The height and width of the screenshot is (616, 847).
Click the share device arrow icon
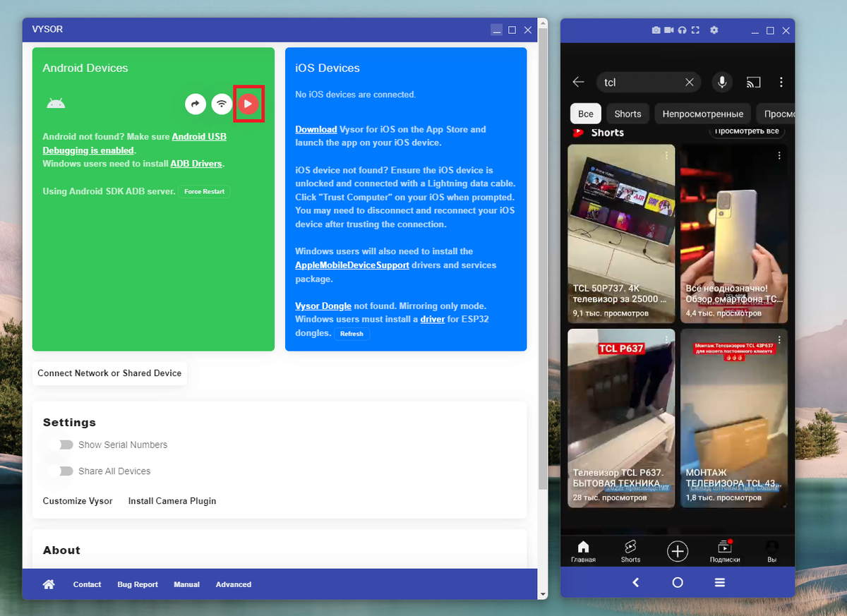click(196, 104)
